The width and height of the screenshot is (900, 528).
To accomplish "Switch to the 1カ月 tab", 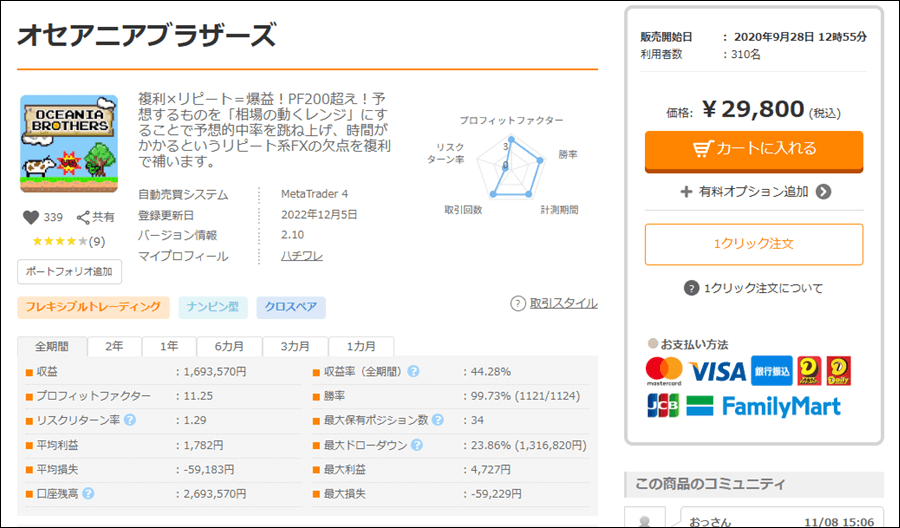I will pyautogui.click(x=361, y=347).
